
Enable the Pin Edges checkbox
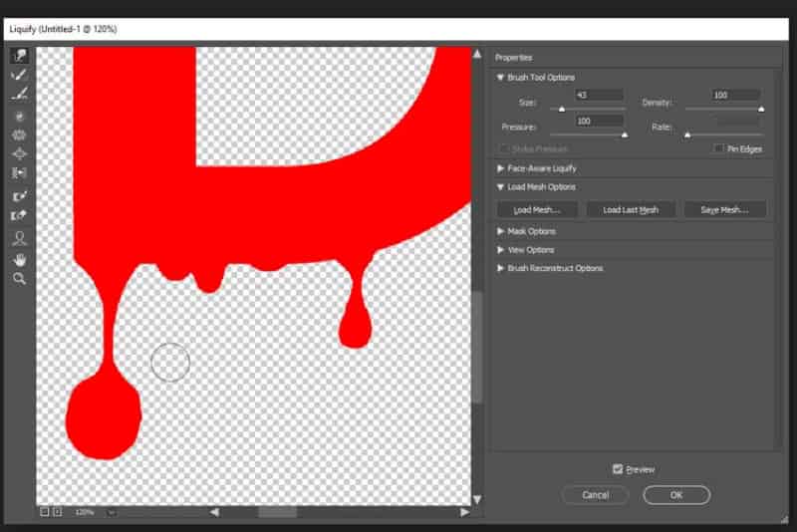pyautogui.click(x=718, y=148)
